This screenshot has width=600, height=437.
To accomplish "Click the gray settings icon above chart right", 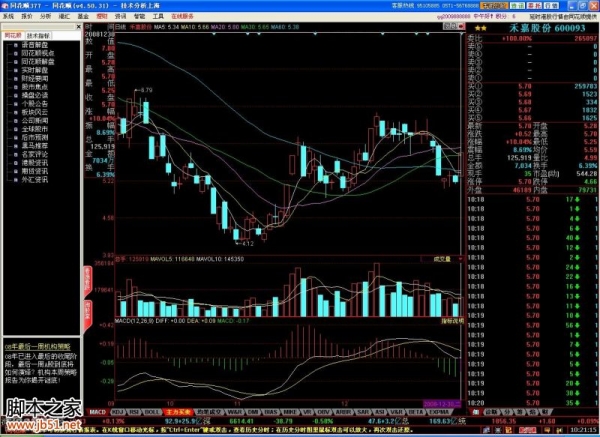I will (450, 26).
